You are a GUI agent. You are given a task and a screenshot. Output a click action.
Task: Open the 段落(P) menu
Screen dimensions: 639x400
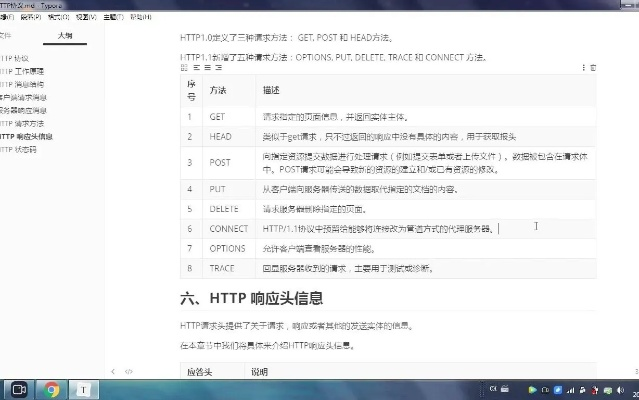[x=30, y=17]
